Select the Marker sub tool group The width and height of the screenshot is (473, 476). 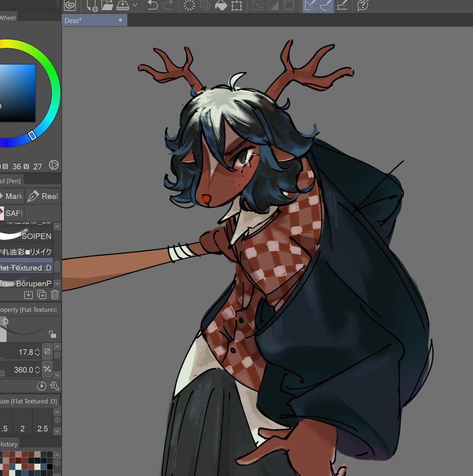point(12,196)
